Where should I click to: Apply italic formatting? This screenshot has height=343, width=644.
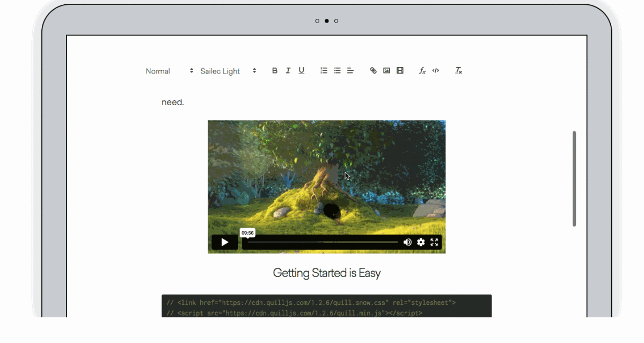(x=288, y=71)
